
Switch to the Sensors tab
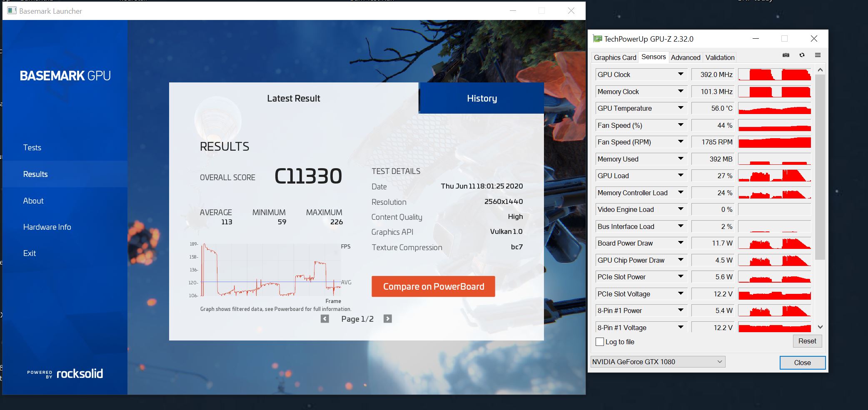pyautogui.click(x=653, y=57)
